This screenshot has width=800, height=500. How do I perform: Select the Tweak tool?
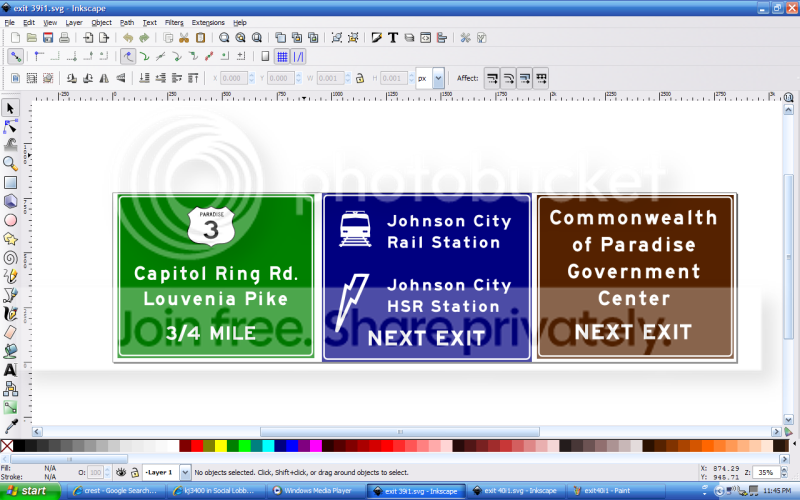10,145
